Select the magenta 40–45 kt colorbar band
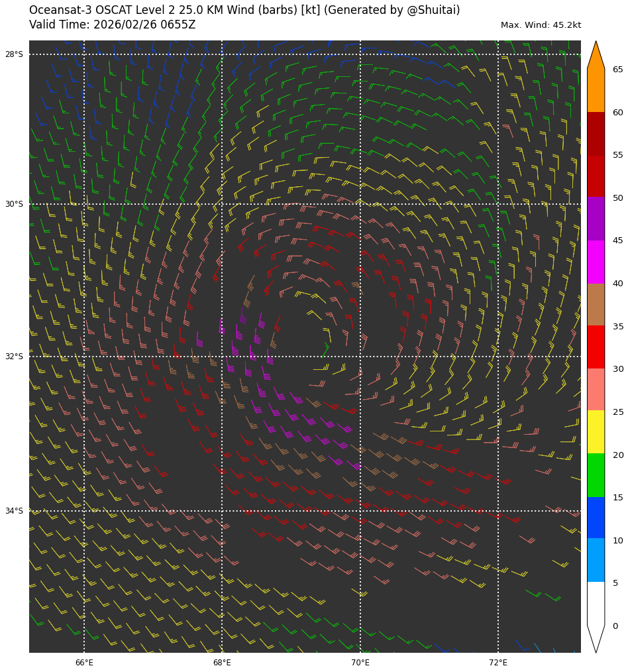This screenshot has height=672, width=628. (x=596, y=262)
